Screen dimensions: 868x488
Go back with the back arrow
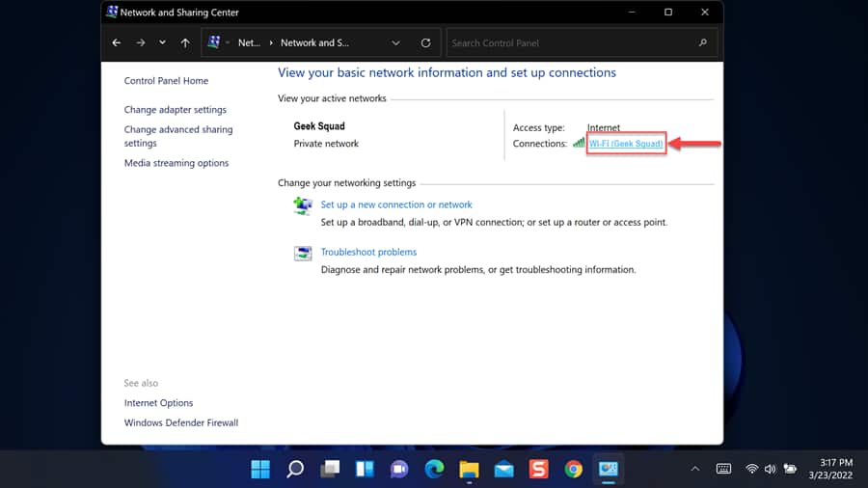click(117, 42)
